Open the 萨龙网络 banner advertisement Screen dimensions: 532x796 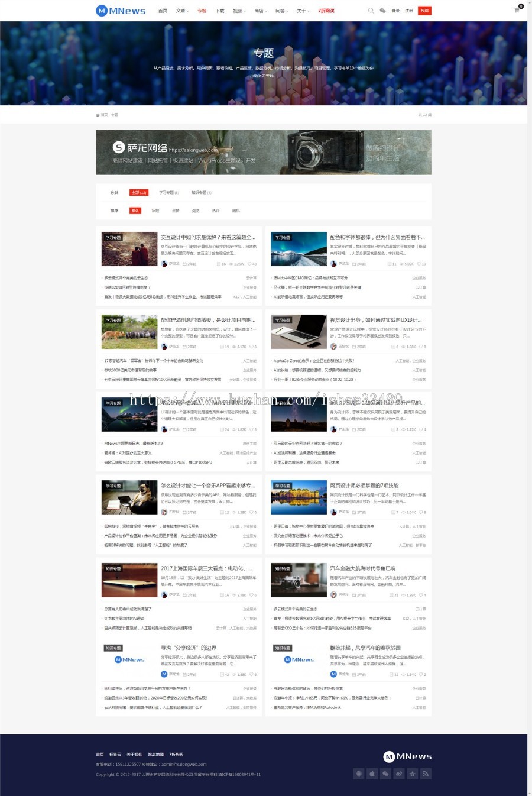264,153
